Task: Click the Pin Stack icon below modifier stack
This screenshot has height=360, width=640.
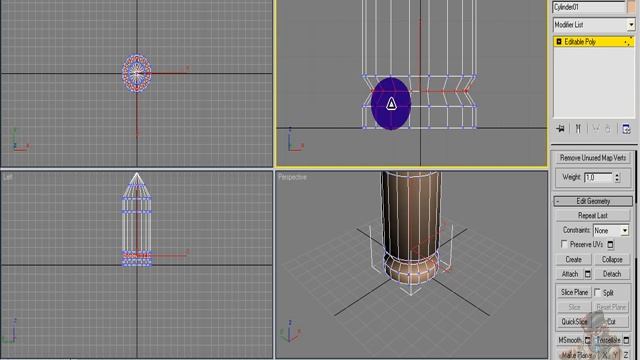Action: (560, 129)
